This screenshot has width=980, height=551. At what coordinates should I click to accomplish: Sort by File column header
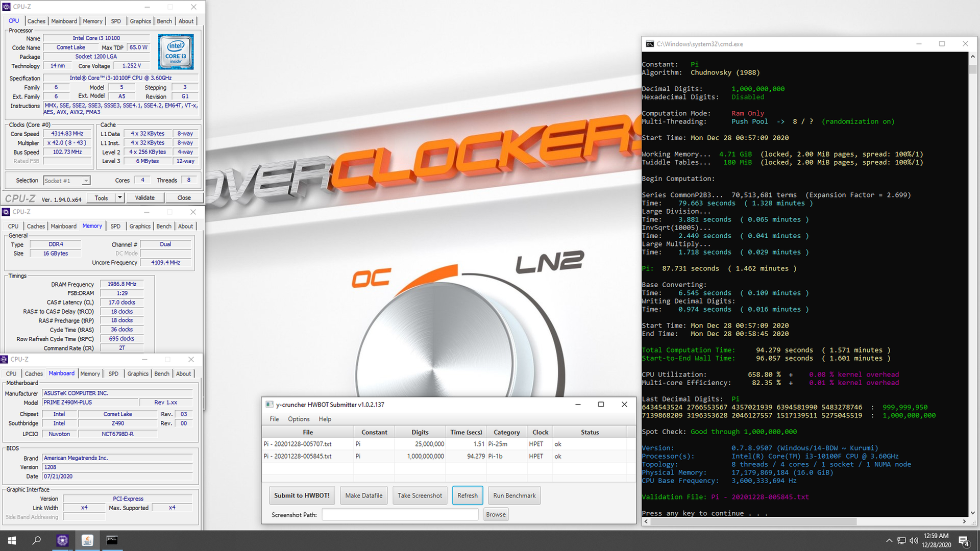click(308, 432)
